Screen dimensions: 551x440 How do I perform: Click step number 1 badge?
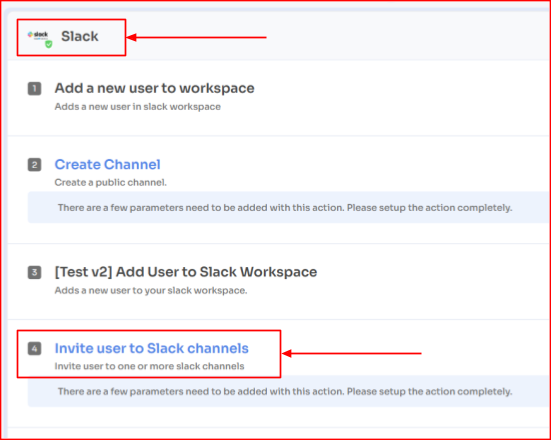point(34,89)
